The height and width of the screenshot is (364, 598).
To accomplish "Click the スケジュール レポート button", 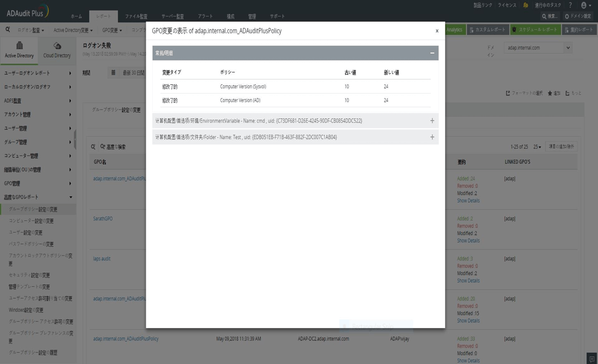I will (535, 29).
